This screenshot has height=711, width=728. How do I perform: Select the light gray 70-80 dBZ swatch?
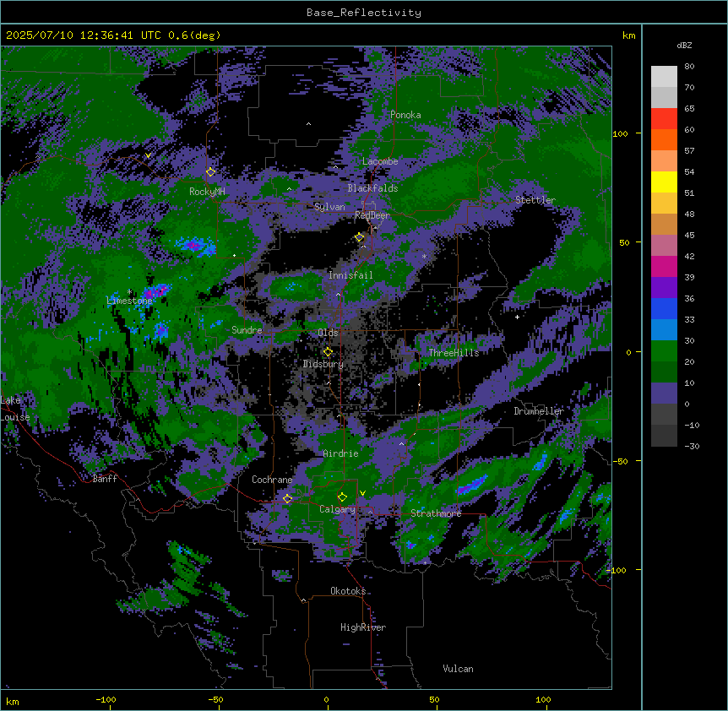tap(664, 77)
